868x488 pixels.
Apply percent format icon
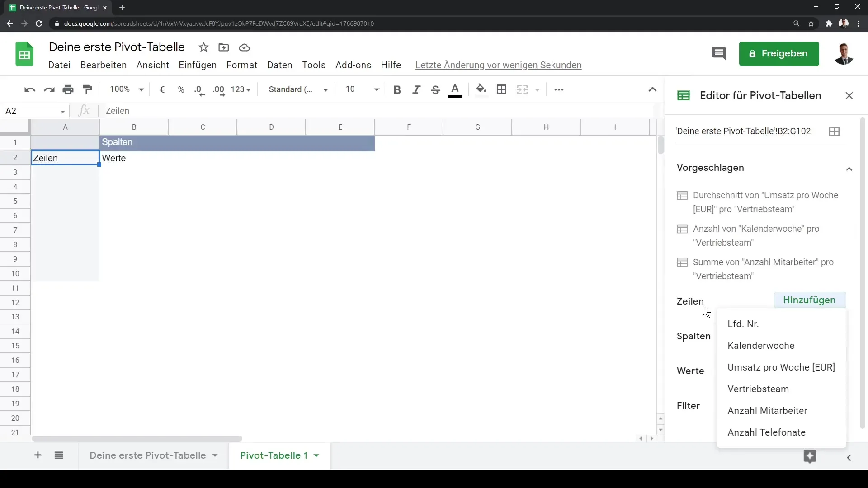[x=181, y=89]
